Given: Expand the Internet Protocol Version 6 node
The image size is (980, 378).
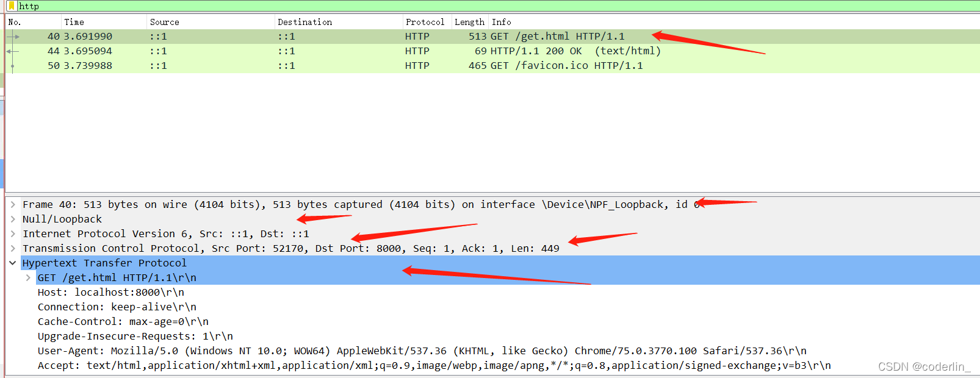Looking at the screenshot, I should [13, 234].
